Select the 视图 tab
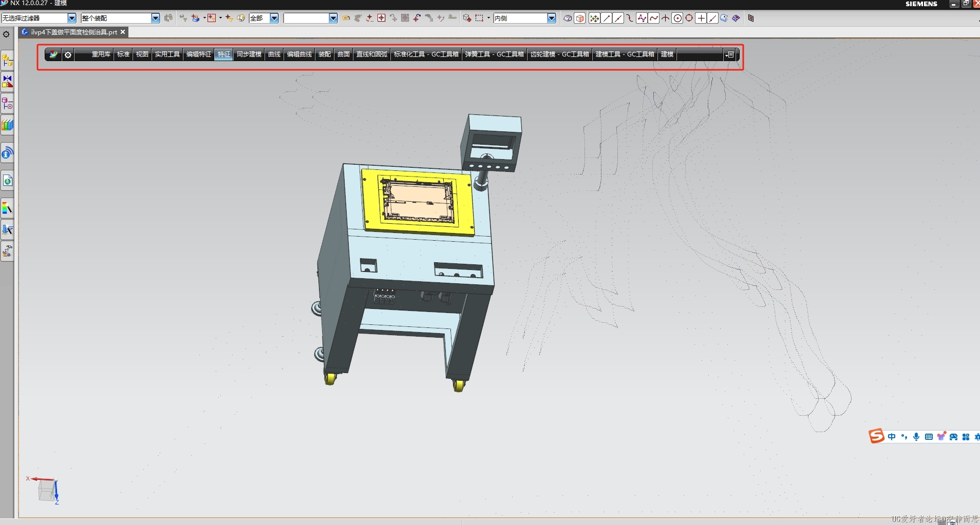Viewport: 980px width, 525px height. pyautogui.click(x=142, y=54)
